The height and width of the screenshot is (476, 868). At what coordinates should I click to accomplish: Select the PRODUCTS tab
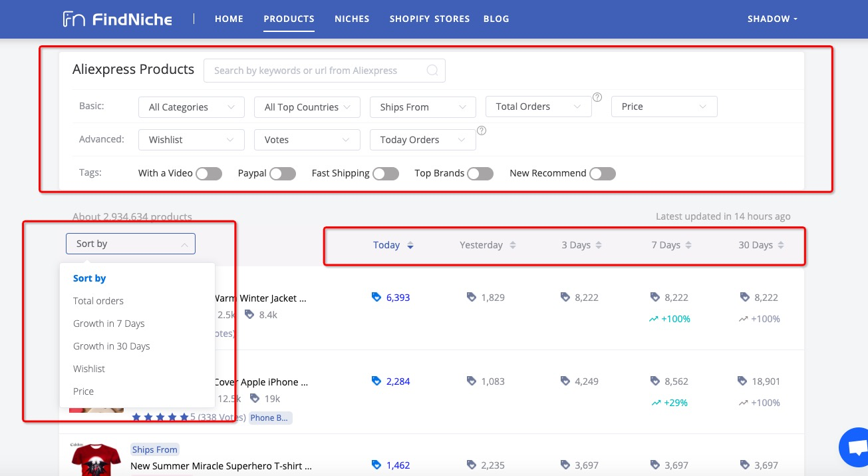pos(289,19)
